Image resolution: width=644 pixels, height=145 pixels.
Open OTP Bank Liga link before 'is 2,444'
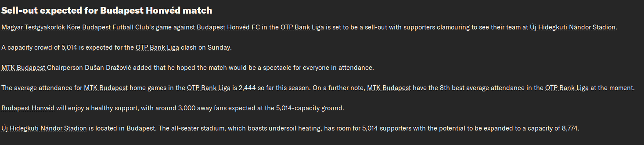pos(208,88)
